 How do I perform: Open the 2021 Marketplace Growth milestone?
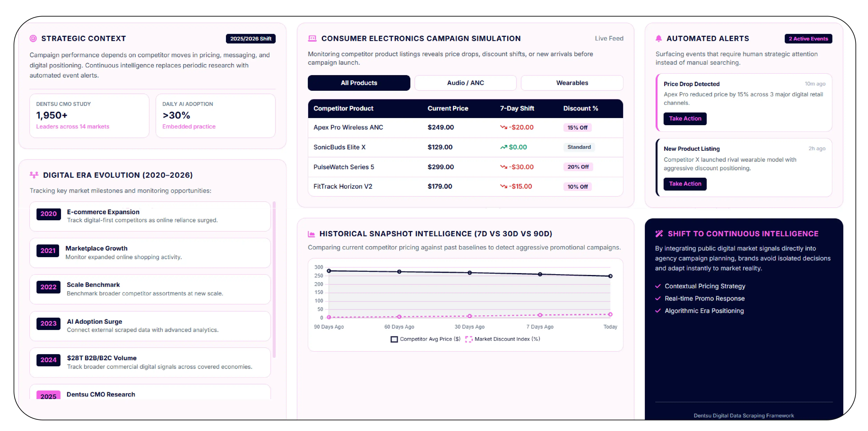tap(150, 253)
